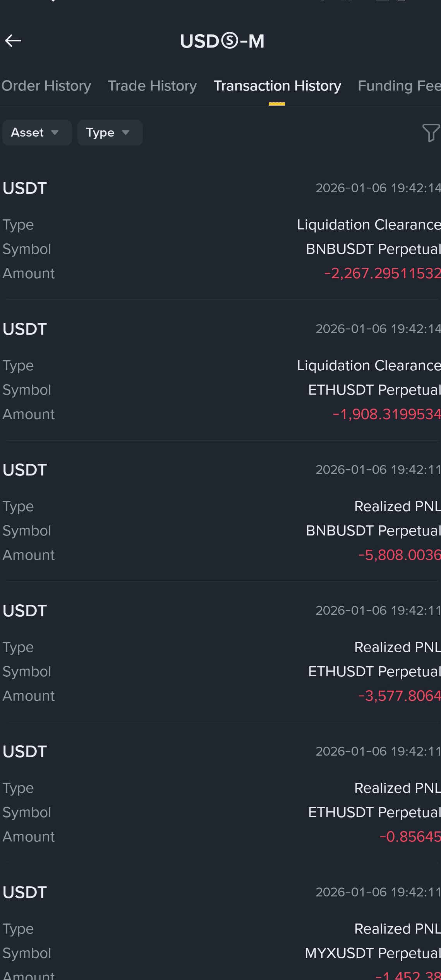441x980 pixels.
Task: Open the Funding Fee tab
Action: coord(399,86)
